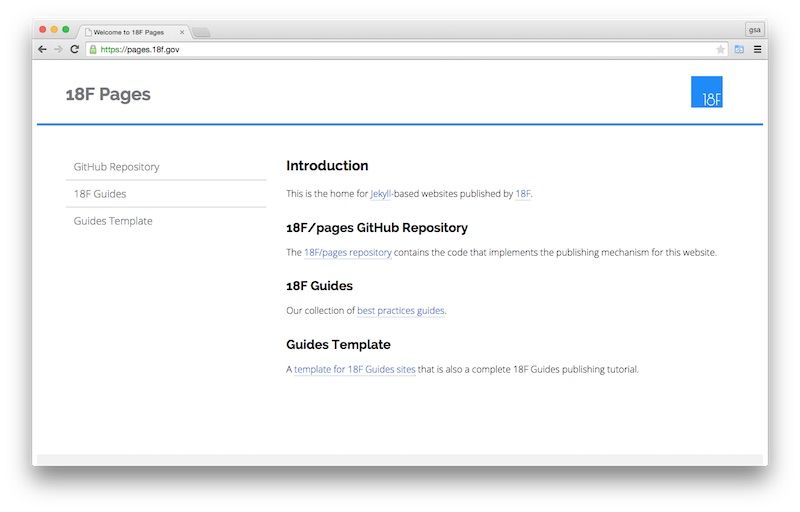The width and height of the screenshot is (800, 512).
Task: Bookmark this page with the star icon
Action: click(x=720, y=49)
